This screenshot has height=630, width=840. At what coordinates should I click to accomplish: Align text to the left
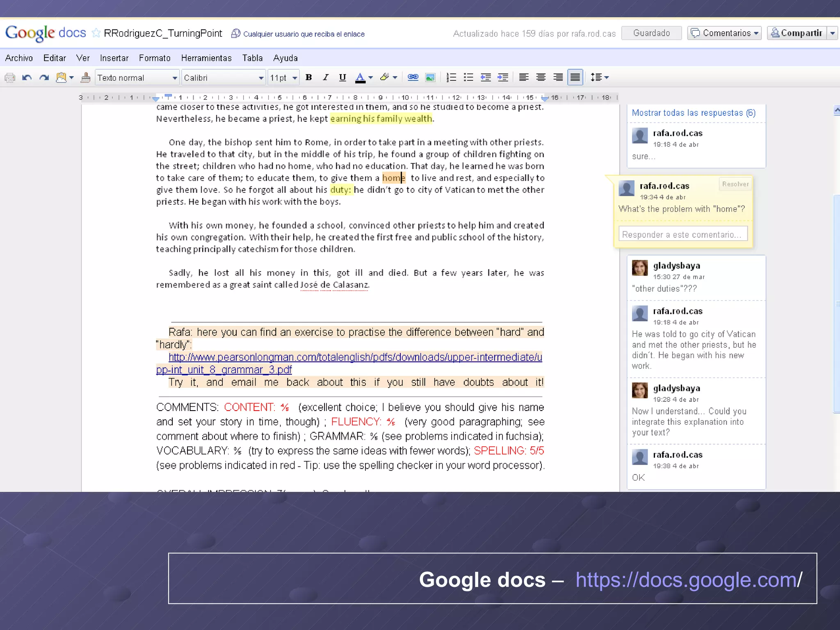[524, 78]
